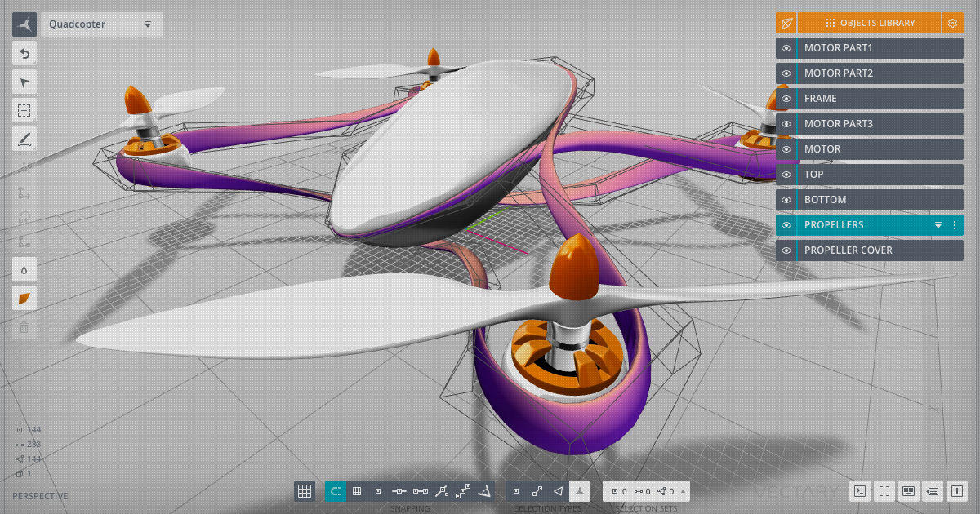The height and width of the screenshot is (514, 980).
Task: Click the PERSPECTIVE view label
Action: click(40, 496)
